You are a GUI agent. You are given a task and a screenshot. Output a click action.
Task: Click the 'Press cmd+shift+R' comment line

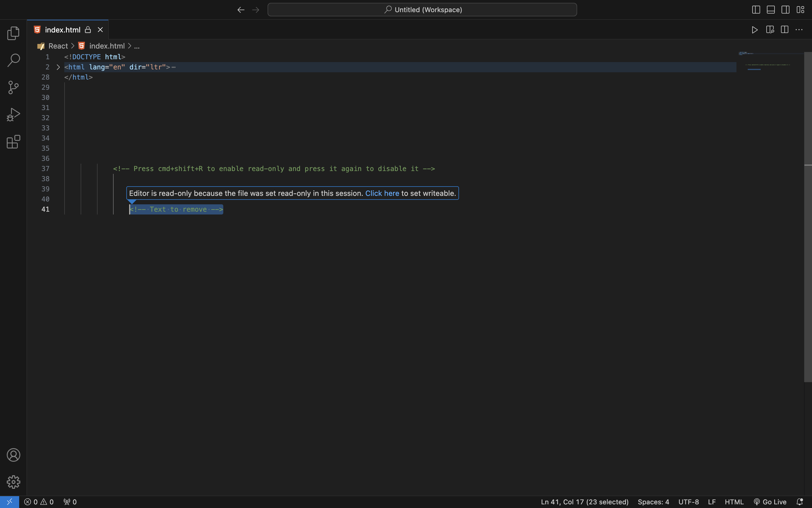coord(274,169)
